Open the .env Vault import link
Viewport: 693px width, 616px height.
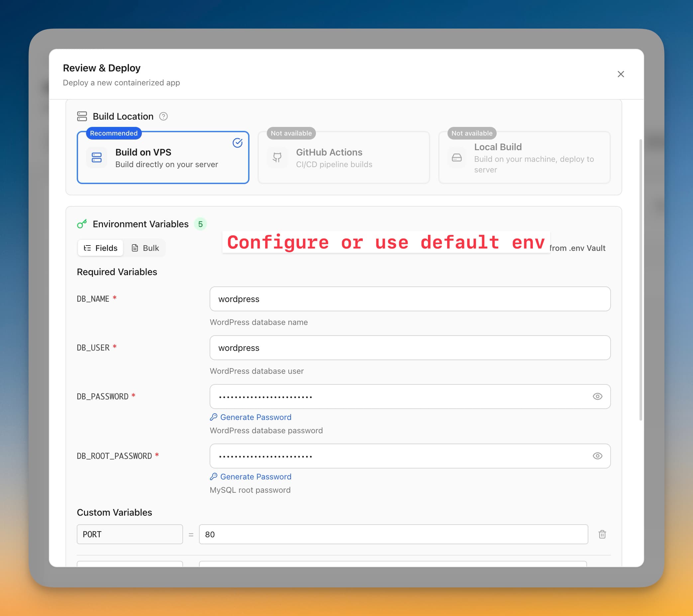point(577,248)
